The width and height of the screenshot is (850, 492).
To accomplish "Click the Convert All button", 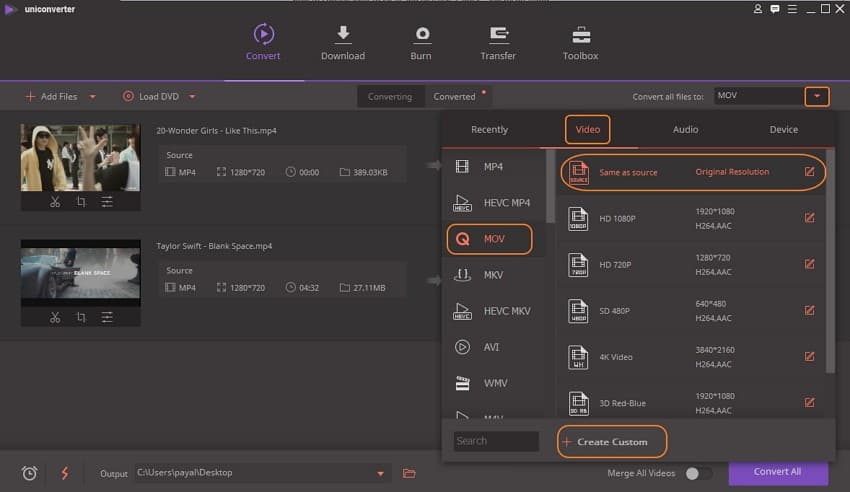I will coord(777,472).
